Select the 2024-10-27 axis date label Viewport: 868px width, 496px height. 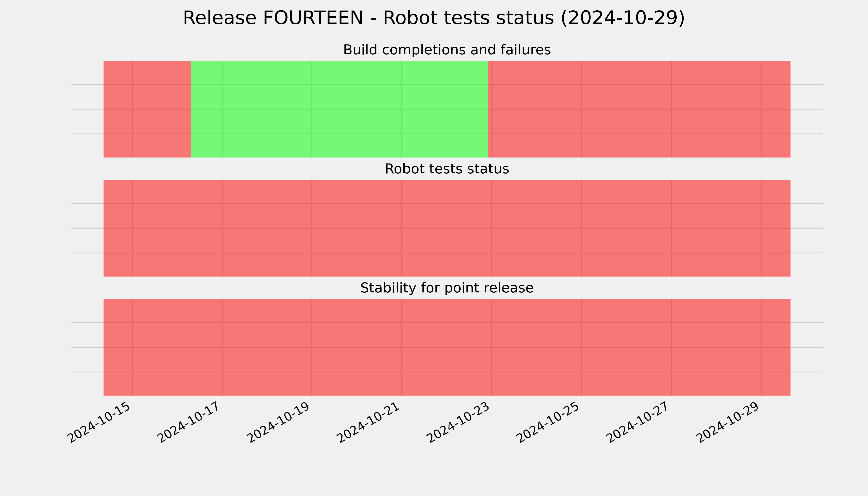(x=638, y=423)
